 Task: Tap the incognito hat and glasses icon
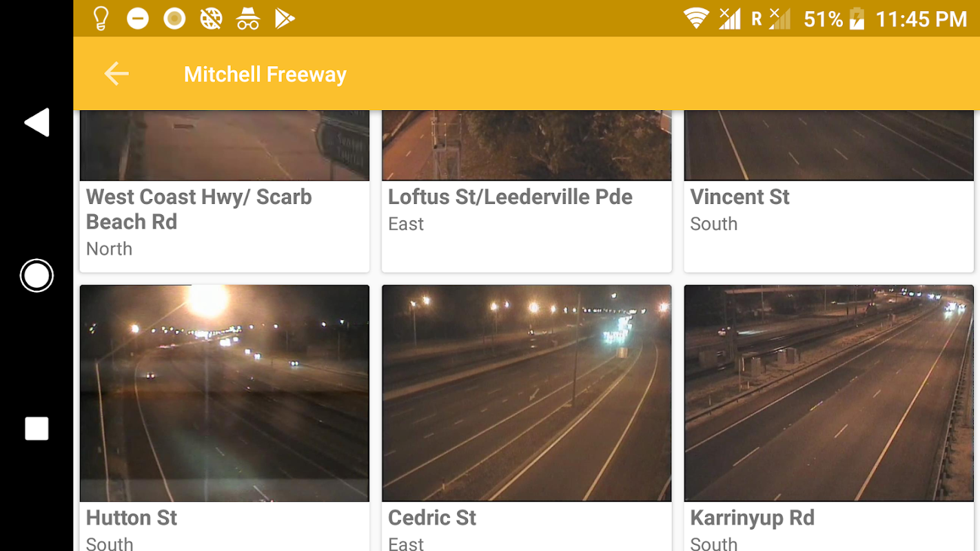[x=248, y=19]
